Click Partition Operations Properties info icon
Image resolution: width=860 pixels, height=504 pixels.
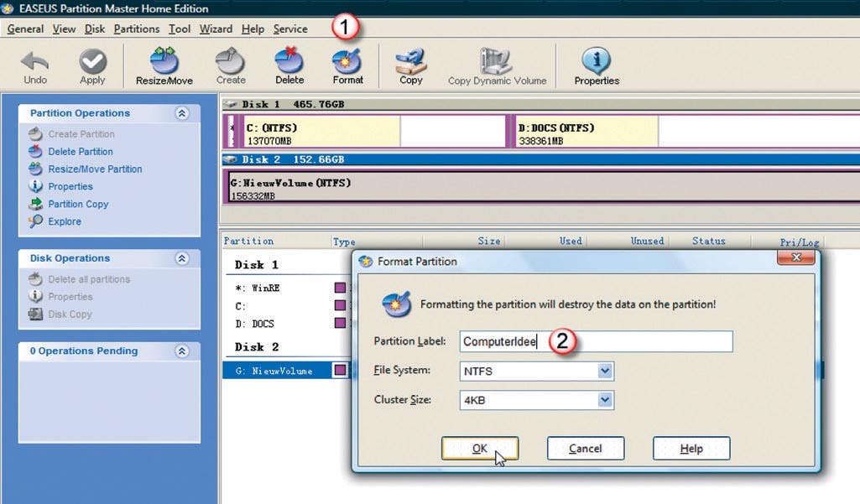[35, 186]
